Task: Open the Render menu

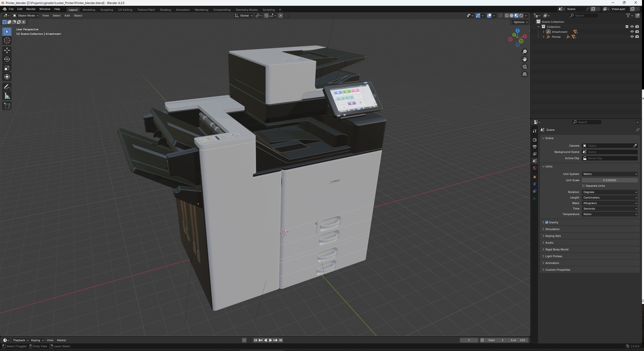Action: tap(31, 9)
